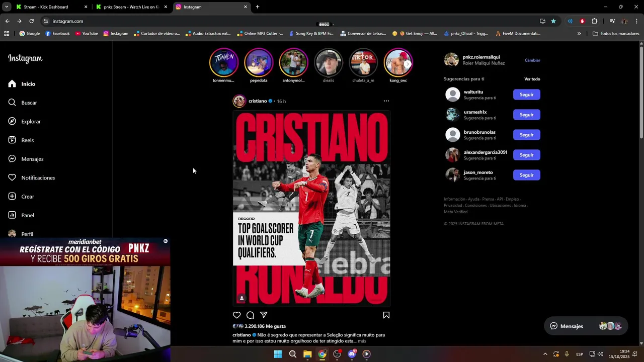Open Facebook bookmark
Image resolution: width=644 pixels, height=362 pixels.
coord(57,34)
